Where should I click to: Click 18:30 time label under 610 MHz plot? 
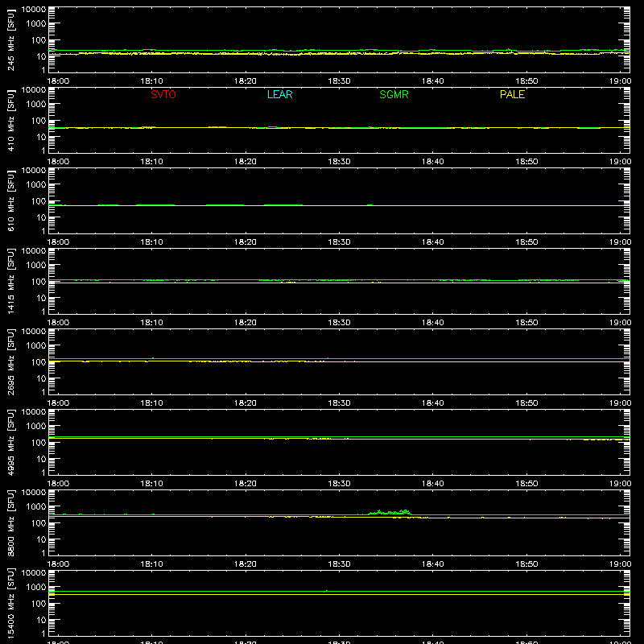point(339,242)
